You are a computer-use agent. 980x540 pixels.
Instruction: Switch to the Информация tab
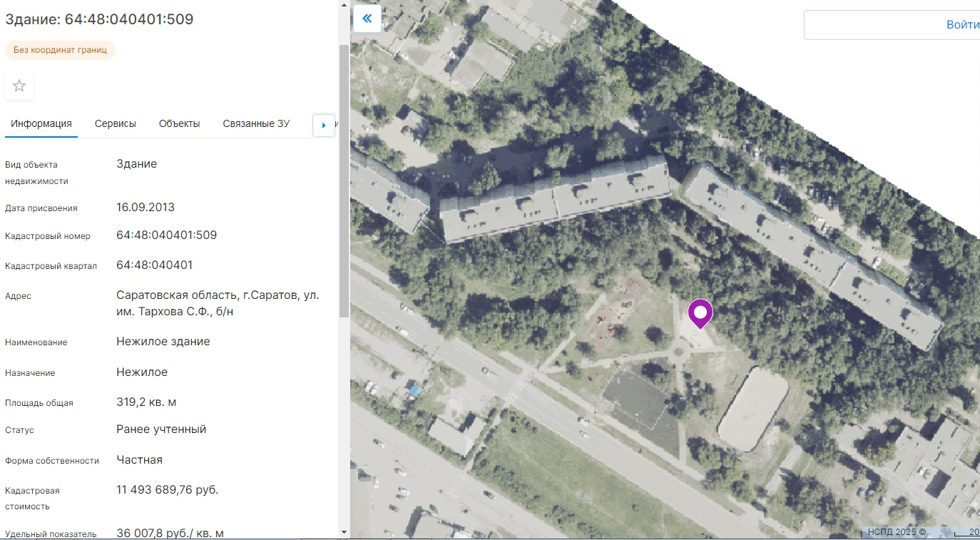(x=41, y=123)
